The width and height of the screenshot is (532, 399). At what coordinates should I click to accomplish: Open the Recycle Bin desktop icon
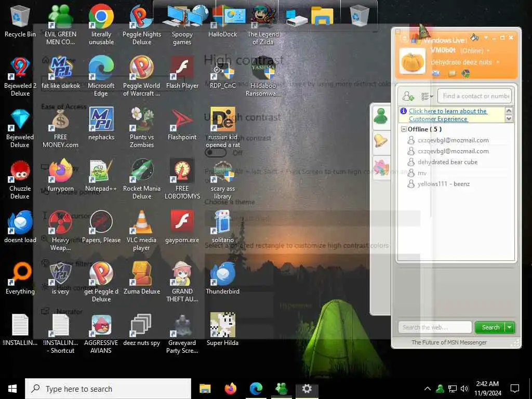[x=20, y=21]
